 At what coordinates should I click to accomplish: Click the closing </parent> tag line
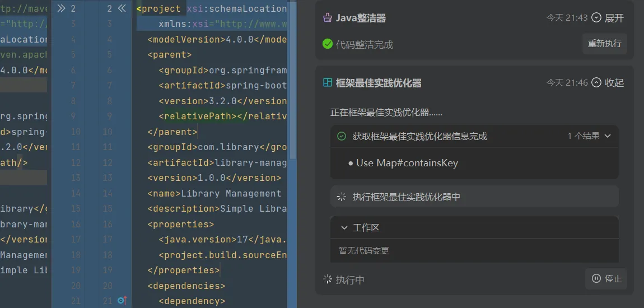pos(172,132)
